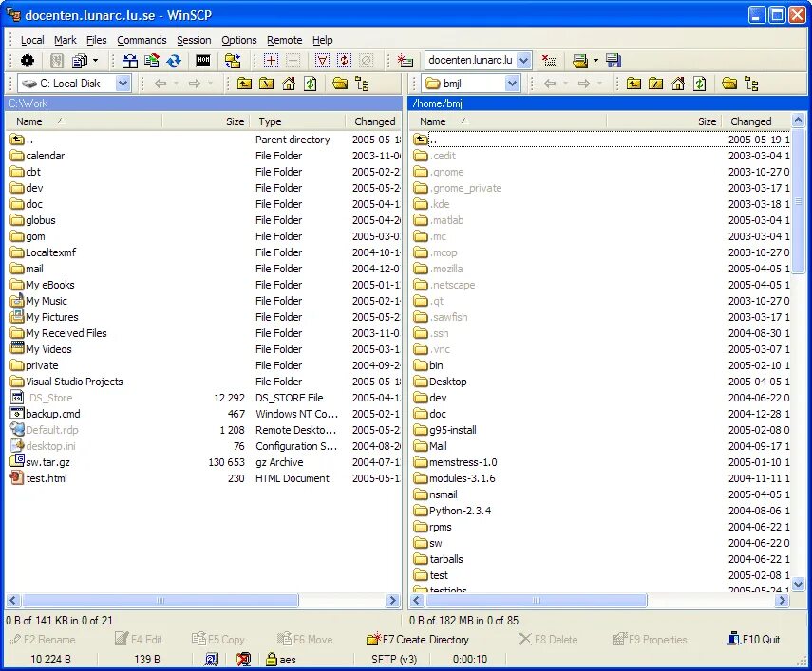Click local panel horizontal scrollbar thumb
Image resolution: width=812 pixels, height=671 pixels.
click(x=161, y=601)
